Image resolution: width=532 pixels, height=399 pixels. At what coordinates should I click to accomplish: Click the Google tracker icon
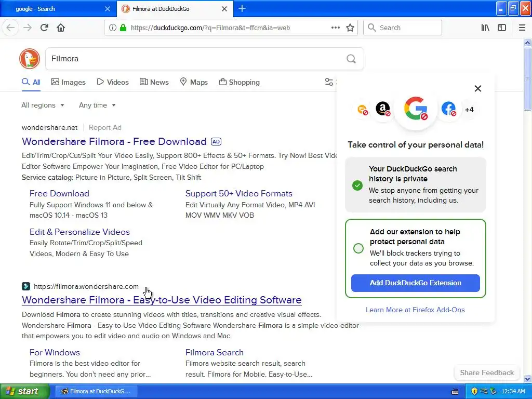point(416,109)
